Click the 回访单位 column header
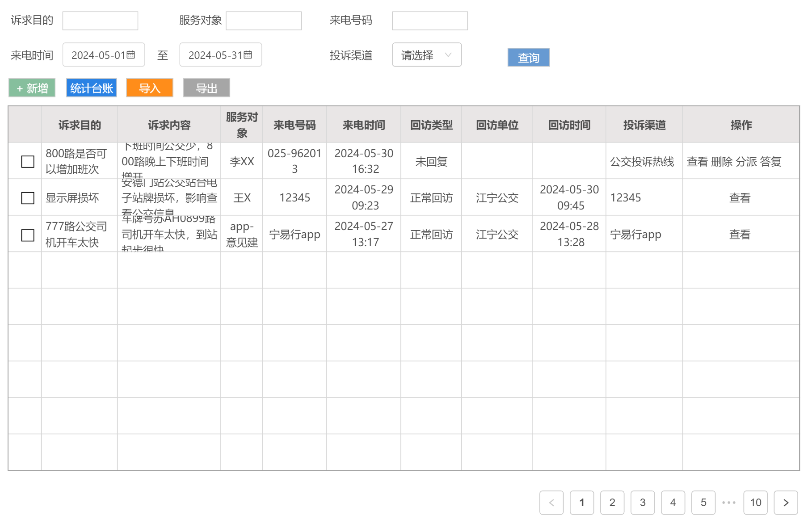Image resolution: width=812 pixels, height=524 pixels. tap(497, 125)
